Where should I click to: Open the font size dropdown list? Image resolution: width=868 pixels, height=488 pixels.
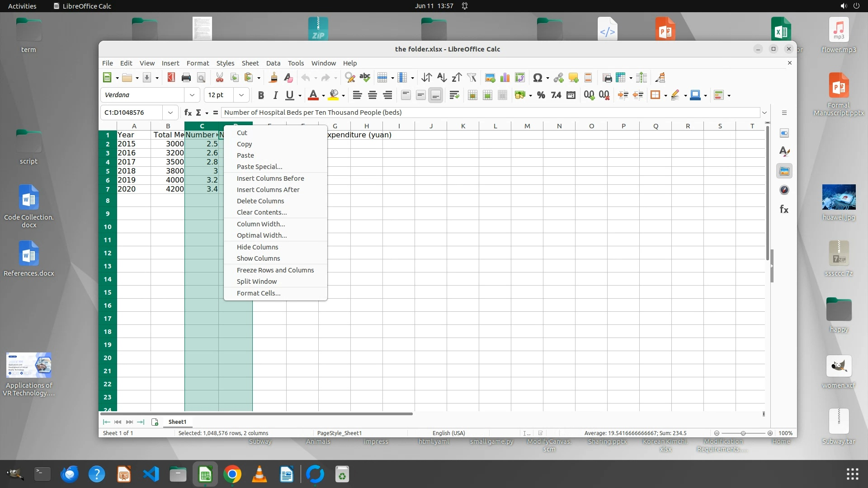pyautogui.click(x=241, y=95)
